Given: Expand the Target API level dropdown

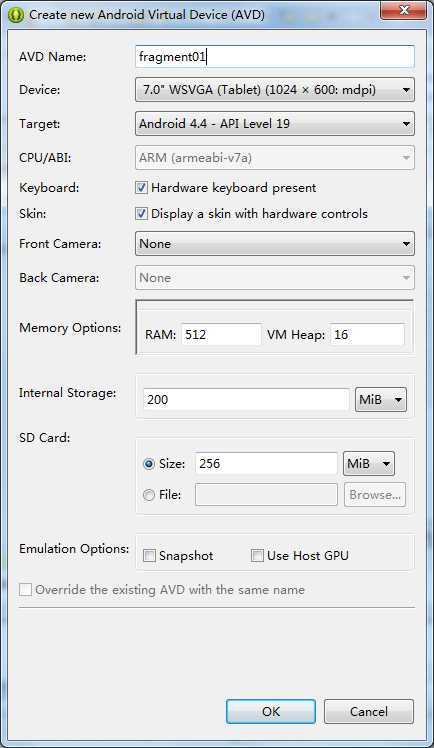Looking at the screenshot, I should (x=275, y=124).
